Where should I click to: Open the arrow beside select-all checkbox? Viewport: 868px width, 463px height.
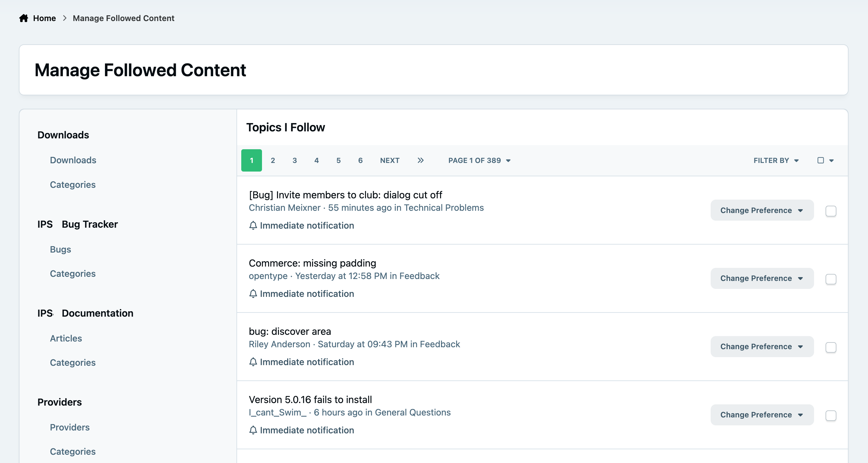tap(832, 161)
